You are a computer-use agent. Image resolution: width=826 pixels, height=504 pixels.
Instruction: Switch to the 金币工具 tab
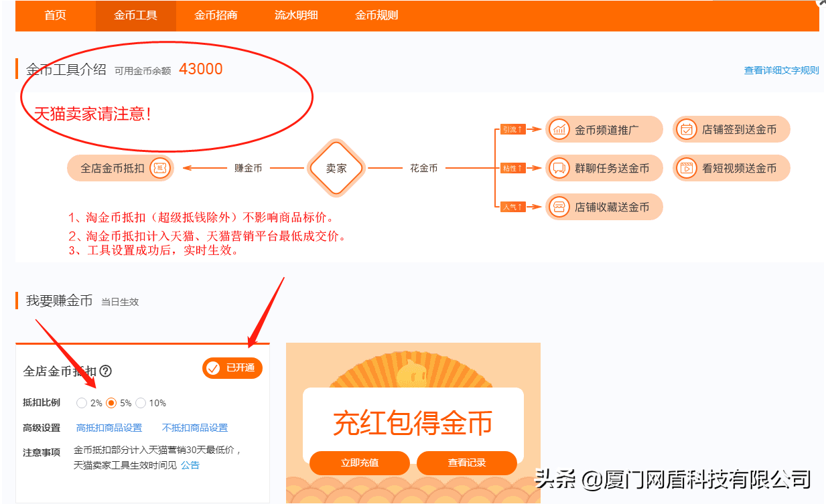click(x=136, y=15)
